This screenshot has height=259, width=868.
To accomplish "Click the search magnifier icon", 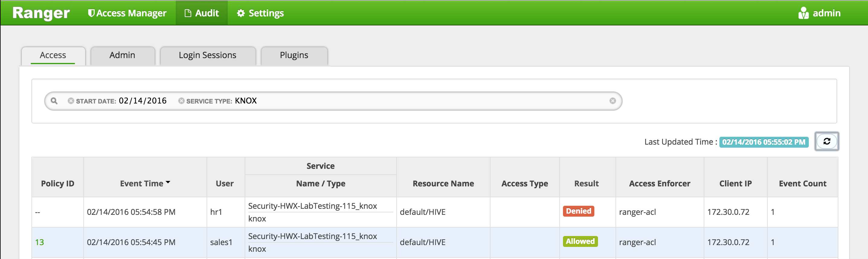I will pyautogui.click(x=54, y=101).
